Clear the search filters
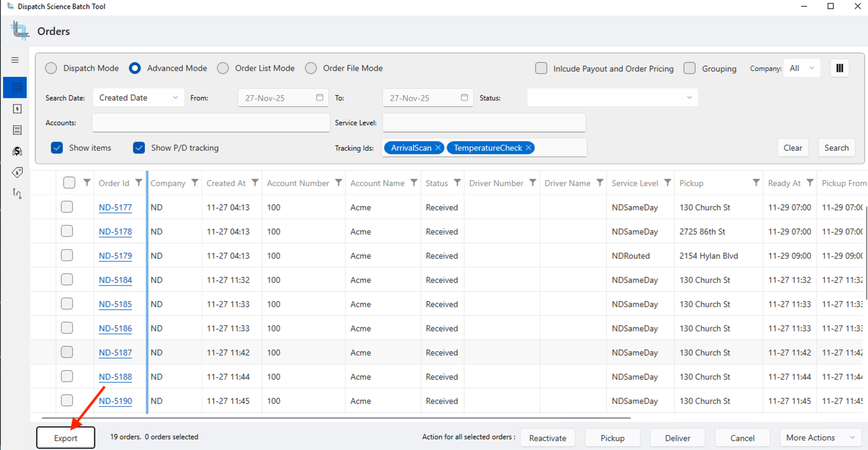Viewport: 868px width, 450px height. [x=793, y=148]
